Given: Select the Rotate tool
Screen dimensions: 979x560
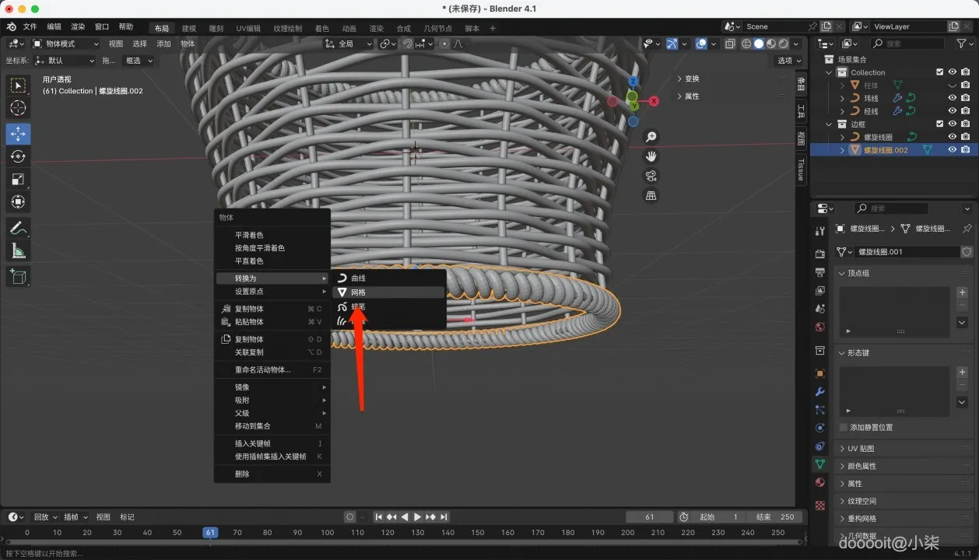Looking at the screenshot, I should [18, 156].
